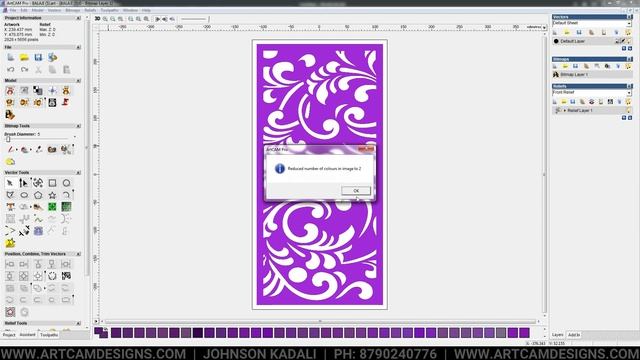Collapse Position, Combine, Trim Vectors section
Viewport: 640px width, 360px height.
[78, 254]
